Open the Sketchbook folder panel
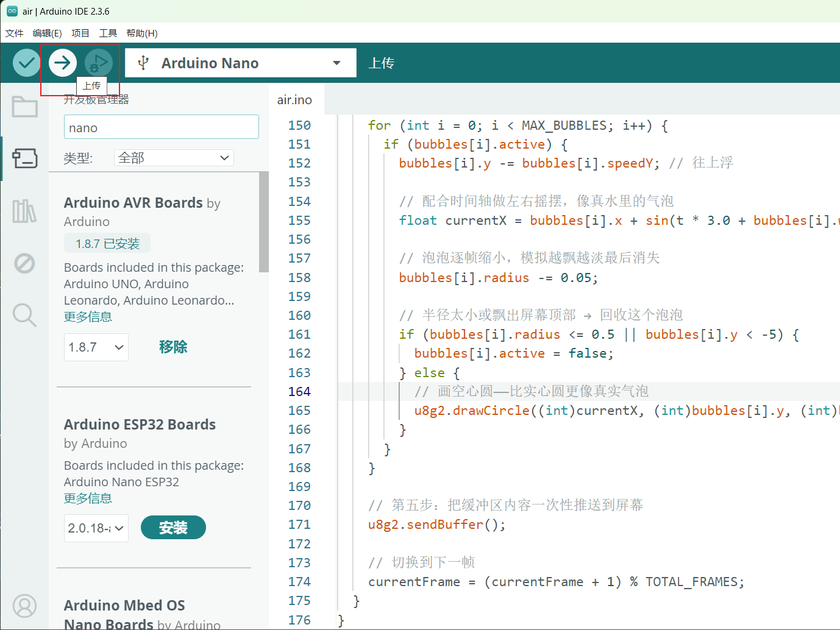This screenshot has width=840, height=630. point(24,107)
